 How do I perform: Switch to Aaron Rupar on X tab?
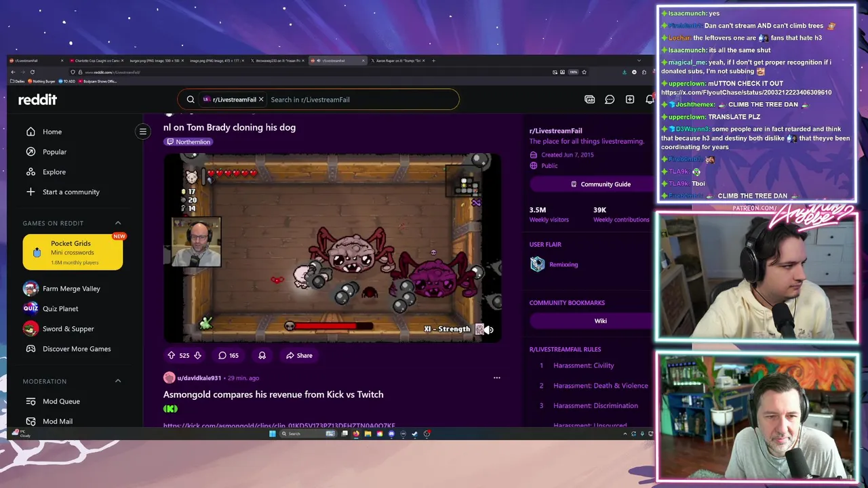397,60
